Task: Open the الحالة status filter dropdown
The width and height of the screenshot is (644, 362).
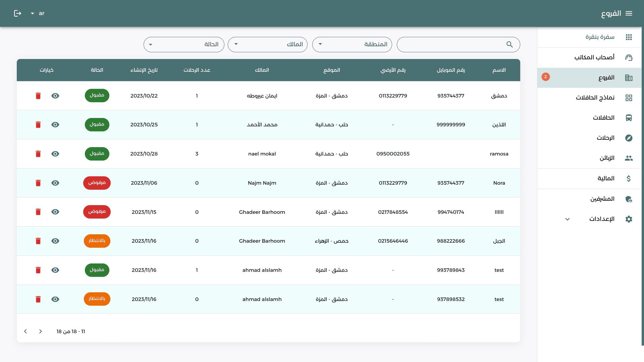Action: point(184,45)
